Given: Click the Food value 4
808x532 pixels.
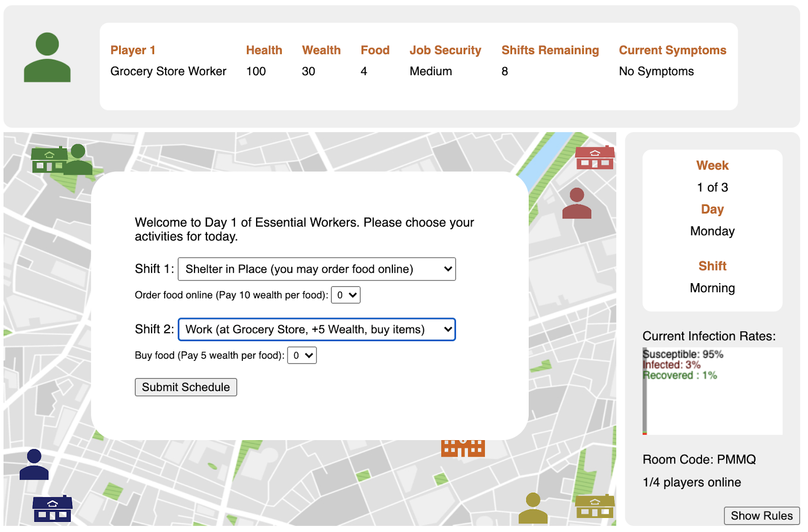Looking at the screenshot, I should [x=364, y=71].
